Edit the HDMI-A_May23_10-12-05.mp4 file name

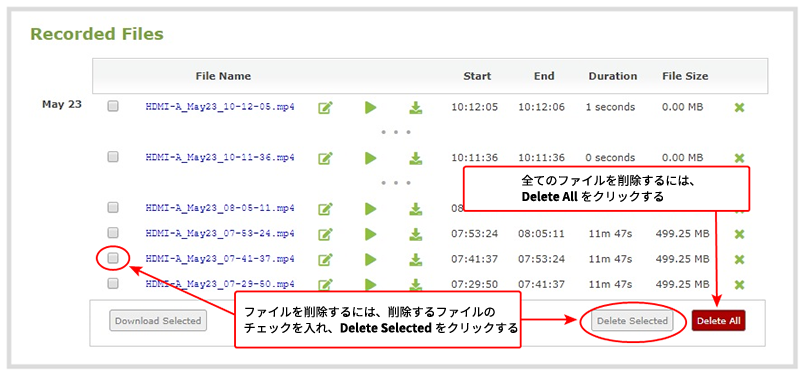[325, 108]
